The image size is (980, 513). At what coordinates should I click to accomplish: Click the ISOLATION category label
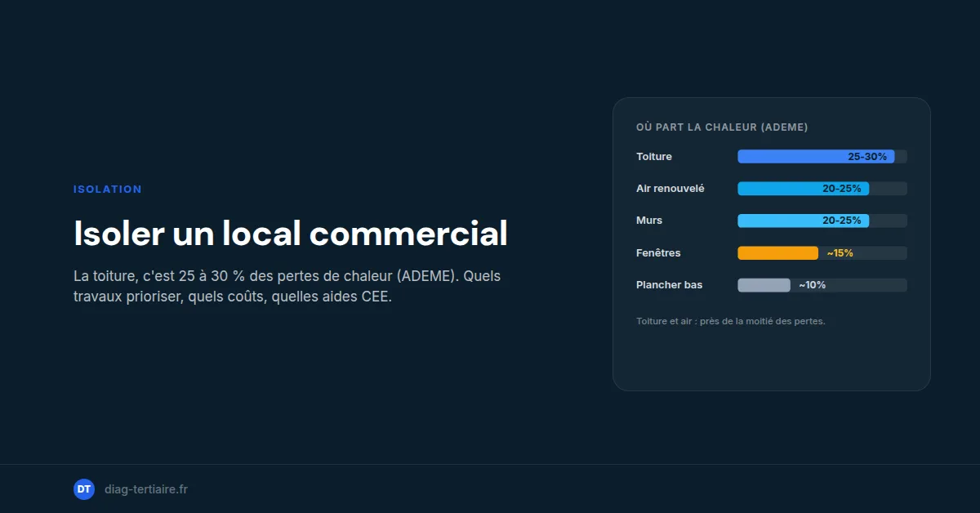(x=108, y=190)
